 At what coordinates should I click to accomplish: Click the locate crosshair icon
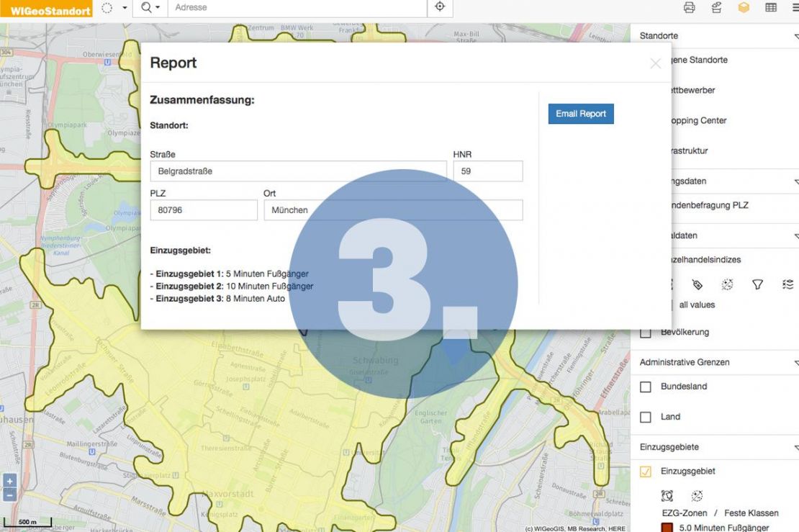tap(440, 7)
